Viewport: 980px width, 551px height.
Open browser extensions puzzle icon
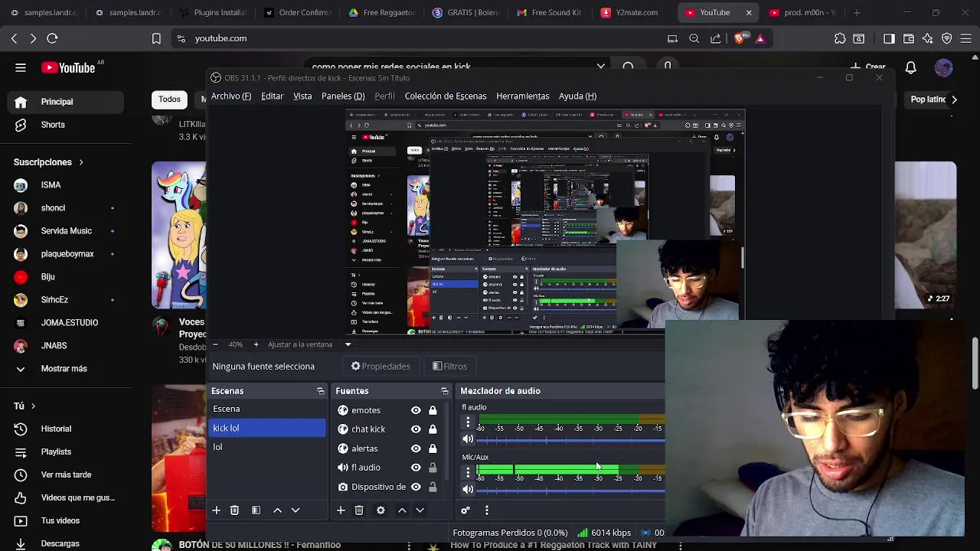coord(840,38)
